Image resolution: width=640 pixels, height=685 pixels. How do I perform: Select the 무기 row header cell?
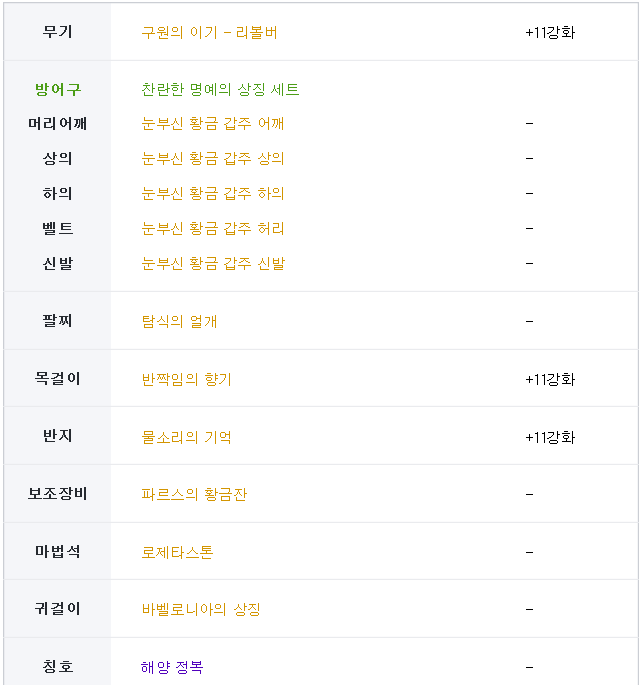pos(58,32)
